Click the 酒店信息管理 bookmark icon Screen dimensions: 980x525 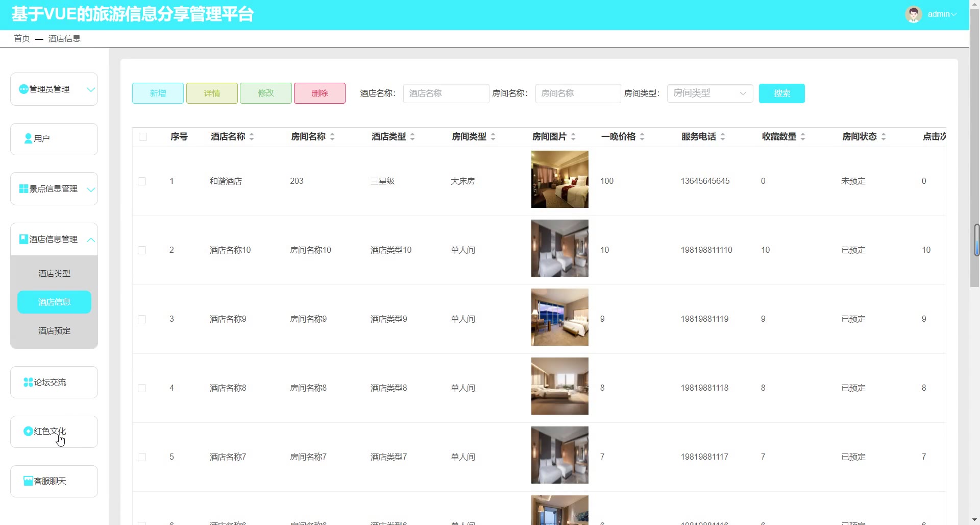23,239
